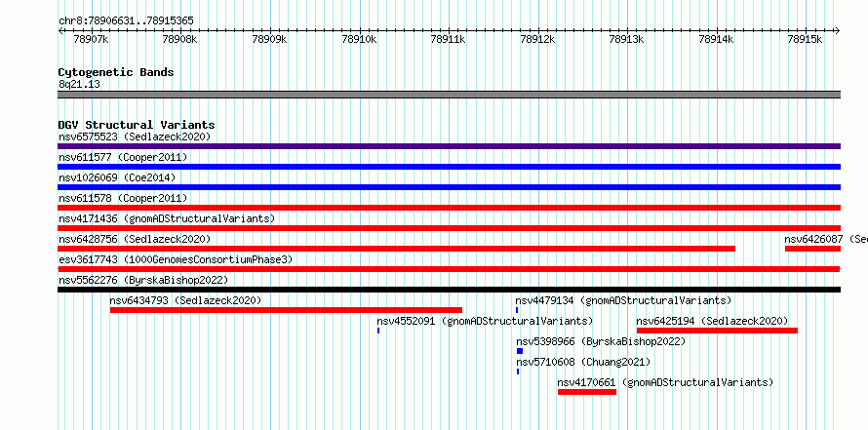Screen dimensions: 868x430
Task: Select the tiny blue nsv4479134 marker
Action: 517,310
